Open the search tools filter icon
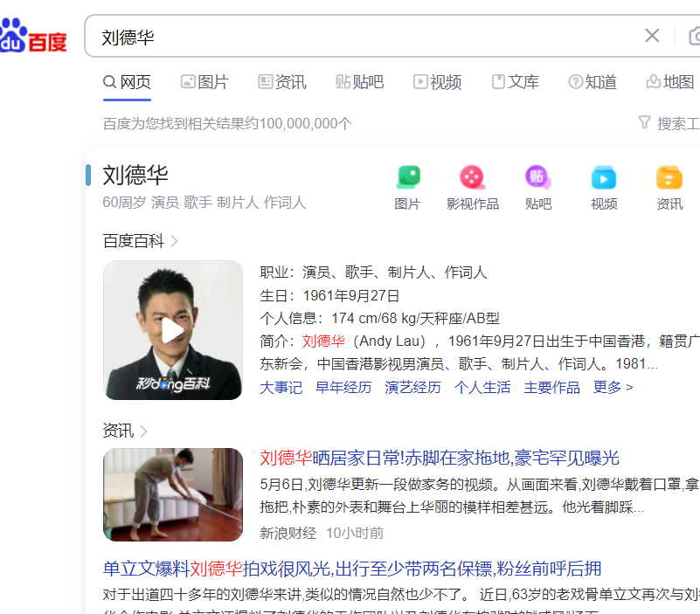The height and width of the screenshot is (614, 700). [644, 122]
